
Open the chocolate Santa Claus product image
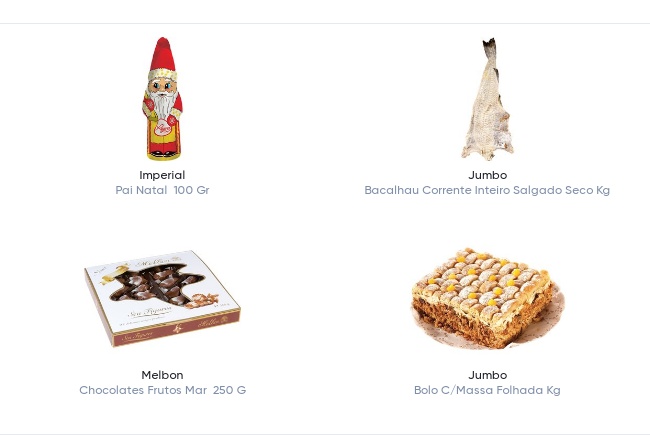pyautogui.click(x=162, y=98)
